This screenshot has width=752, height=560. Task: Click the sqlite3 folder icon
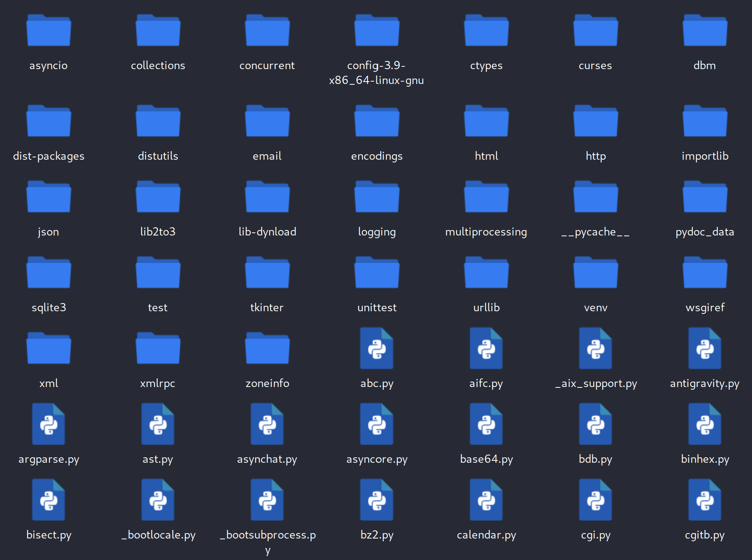click(49, 273)
